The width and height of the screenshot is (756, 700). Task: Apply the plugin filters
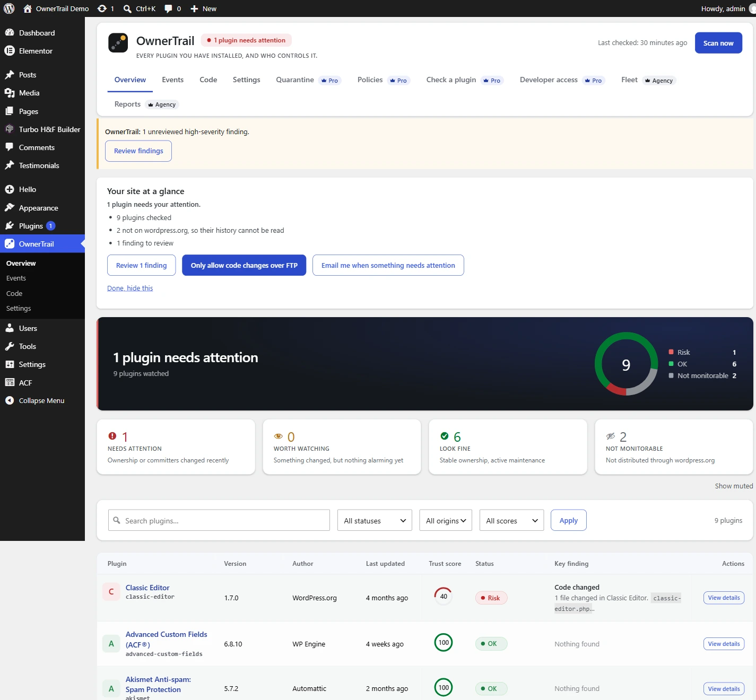point(568,520)
